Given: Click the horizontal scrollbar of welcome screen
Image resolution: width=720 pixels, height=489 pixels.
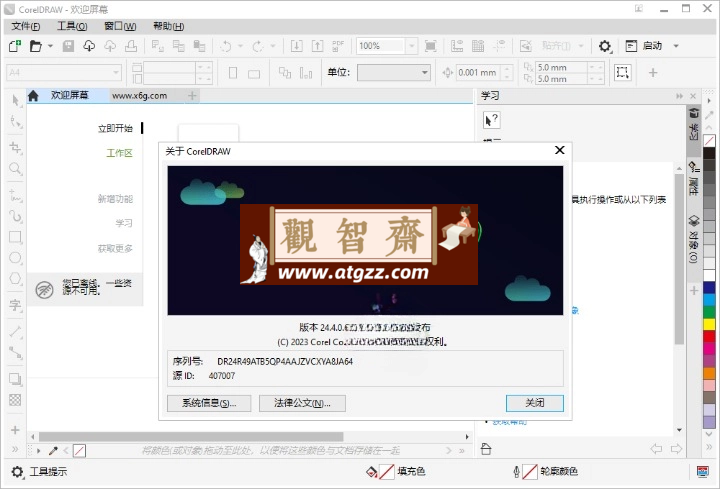Looking at the screenshot, I should [191, 436].
